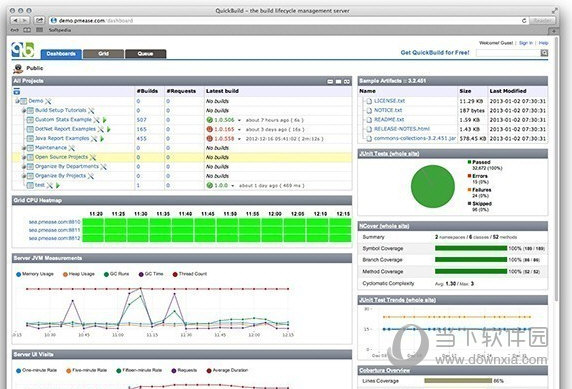Expand the Maintenance tree node
This screenshot has height=389, width=572.
coord(24,148)
